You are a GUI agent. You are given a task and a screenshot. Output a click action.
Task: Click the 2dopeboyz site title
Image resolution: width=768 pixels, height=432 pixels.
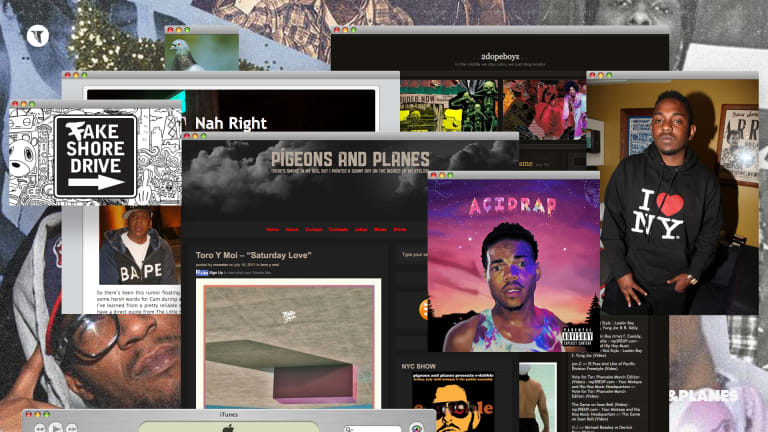(500, 57)
